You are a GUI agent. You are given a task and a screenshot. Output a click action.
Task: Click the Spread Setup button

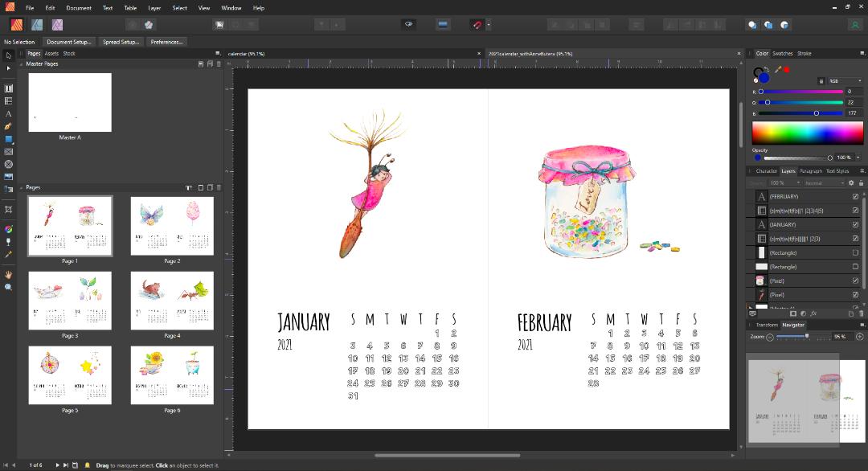(121, 42)
